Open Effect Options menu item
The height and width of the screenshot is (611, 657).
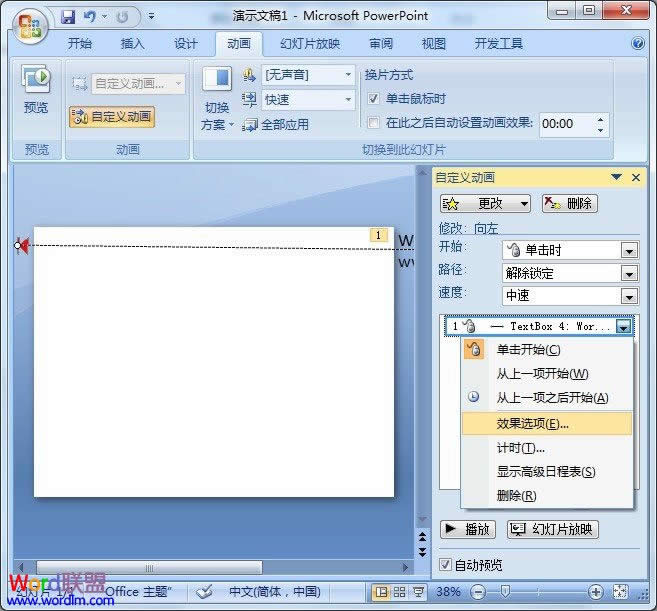coord(547,424)
